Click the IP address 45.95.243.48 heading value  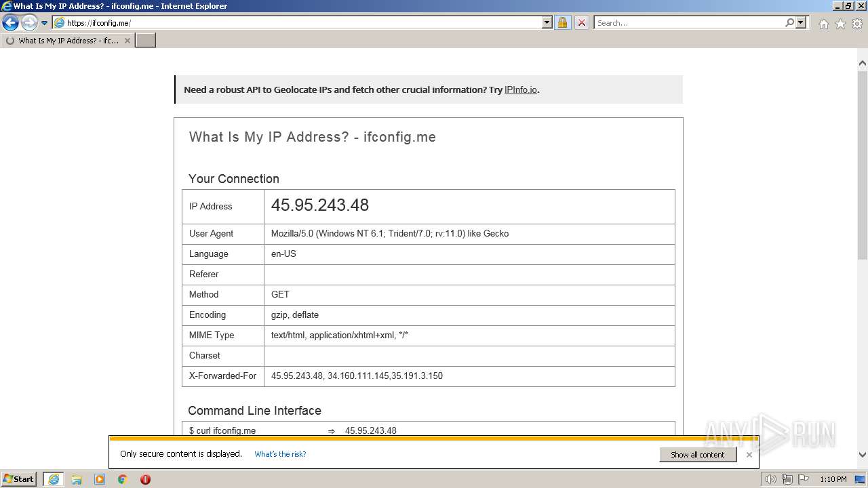tap(320, 205)
